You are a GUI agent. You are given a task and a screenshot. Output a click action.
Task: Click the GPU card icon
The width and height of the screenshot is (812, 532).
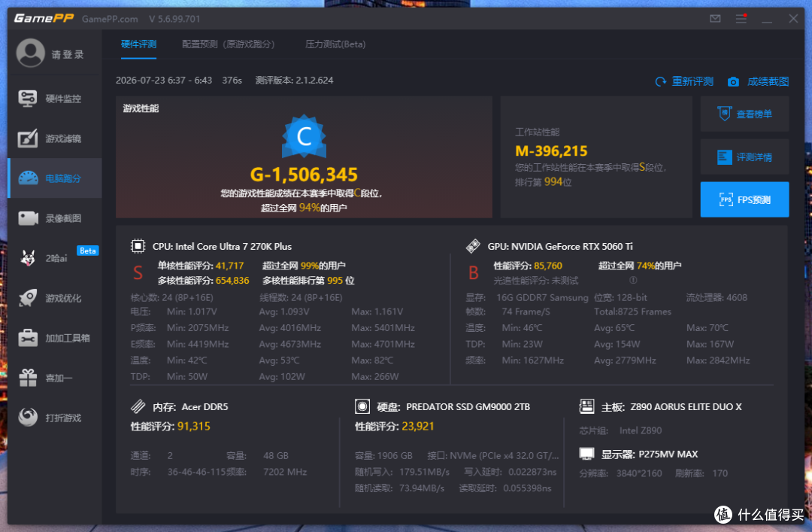click(x=473, y=246)
